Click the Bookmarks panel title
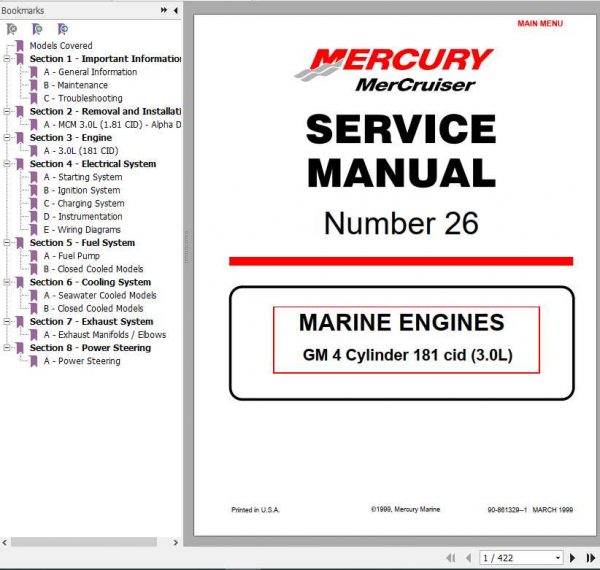This screenshot has height=570, width=600. tap(23, 11)
